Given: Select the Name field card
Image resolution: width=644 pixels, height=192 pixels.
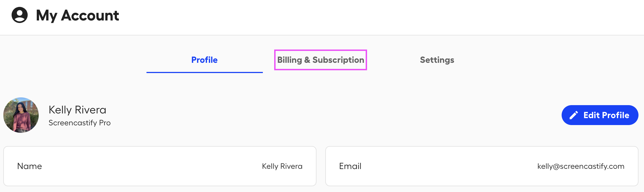Looking at the screenshot, I should click(160, 166).
